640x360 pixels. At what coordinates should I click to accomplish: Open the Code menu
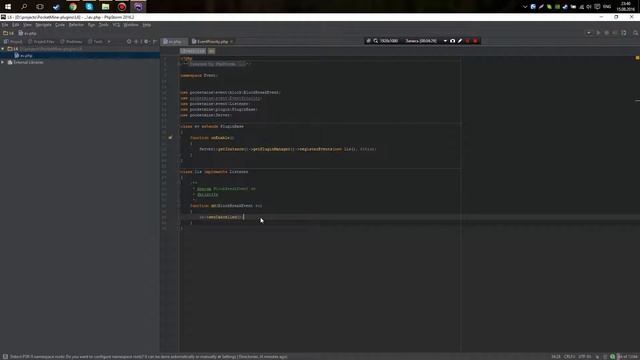tap(60, 25)
